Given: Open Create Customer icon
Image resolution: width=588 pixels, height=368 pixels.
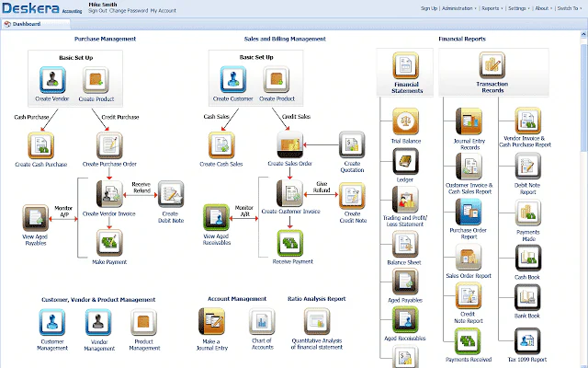Looking at the screenshot, I should (232, 80).
